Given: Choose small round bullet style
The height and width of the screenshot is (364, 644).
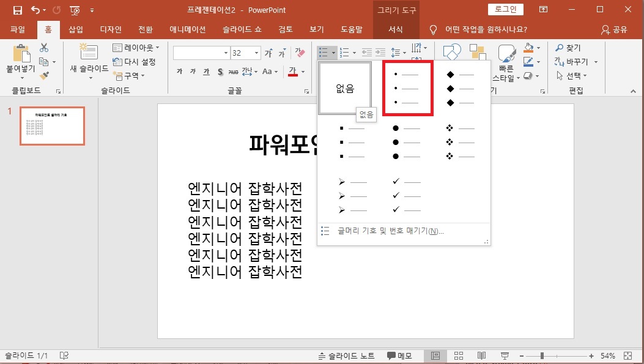Looking at the screenshot, I should (x=407, y=88).
